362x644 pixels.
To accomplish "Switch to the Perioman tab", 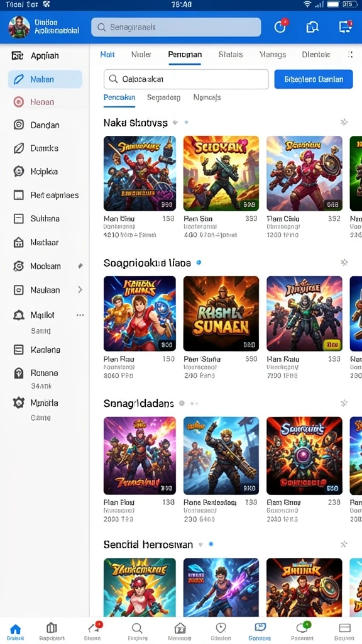I will click(x=185, y=54).
